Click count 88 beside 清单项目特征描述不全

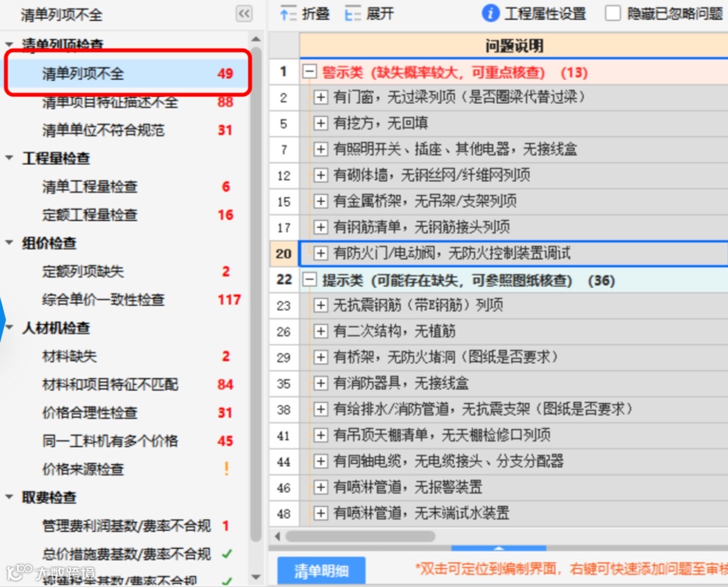click(x=225, y=102)
